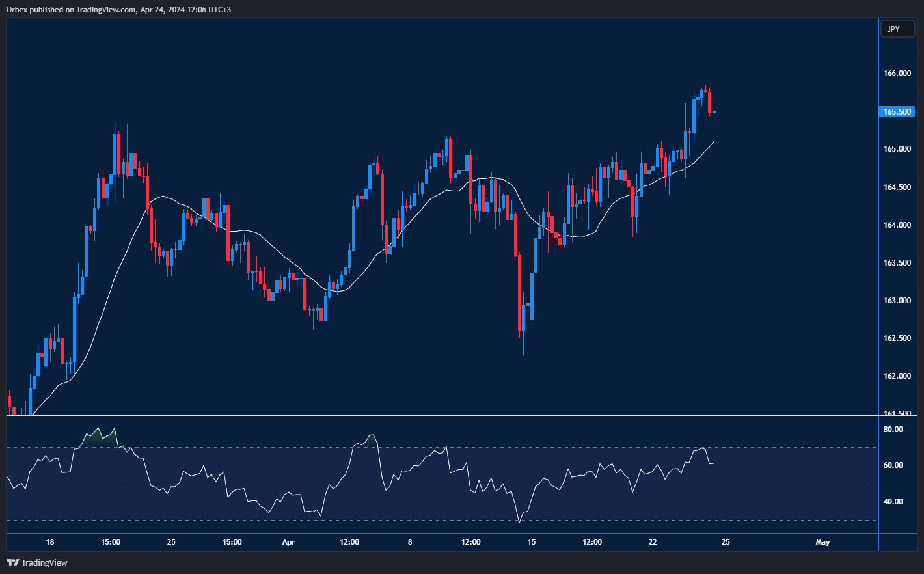The height and width of the screenshot is (574, 924).
Task: Open the JPY currency selector
Action: coord(897,29)
